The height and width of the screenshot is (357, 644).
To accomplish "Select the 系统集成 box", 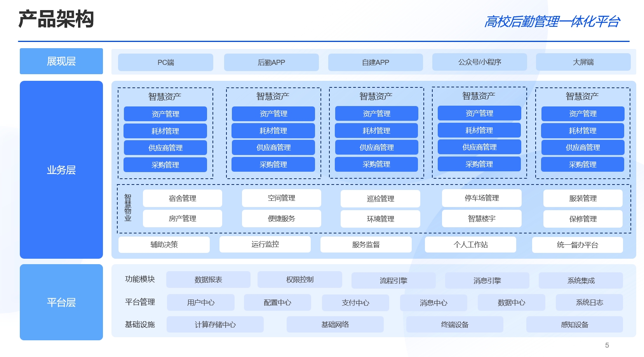I will coord(581,280).
